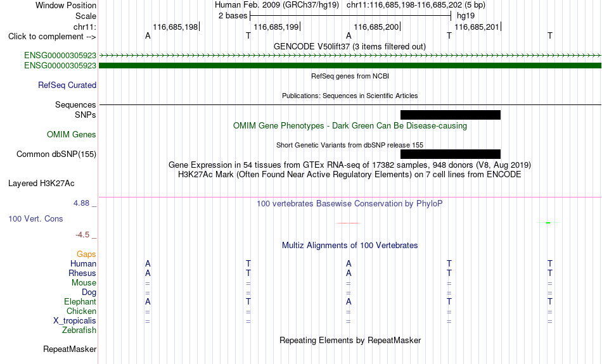Click the hg19 label beside scale bar
Image resolution: width=602 pixels, height=364 pixels.
[x=465, y=16]
